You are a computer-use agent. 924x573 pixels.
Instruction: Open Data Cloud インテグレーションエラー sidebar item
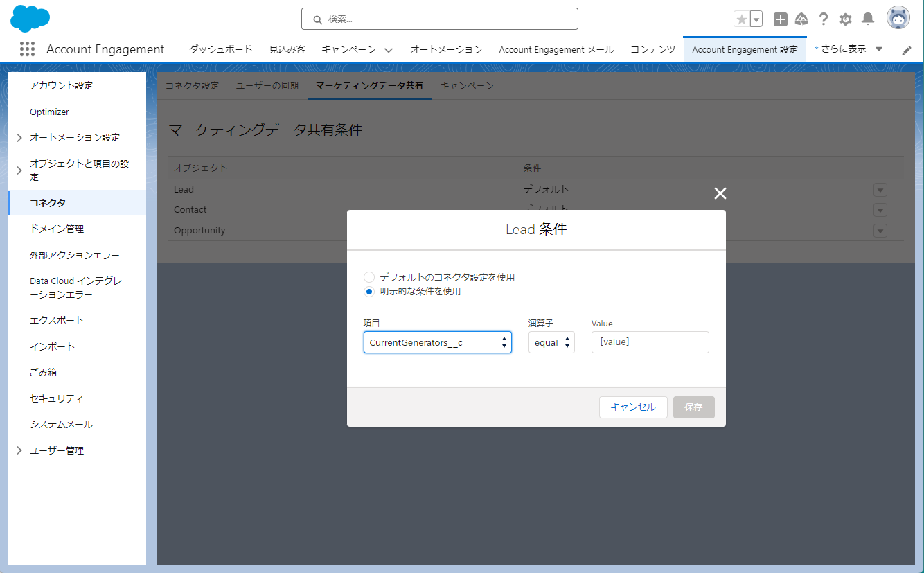[77, 288]
